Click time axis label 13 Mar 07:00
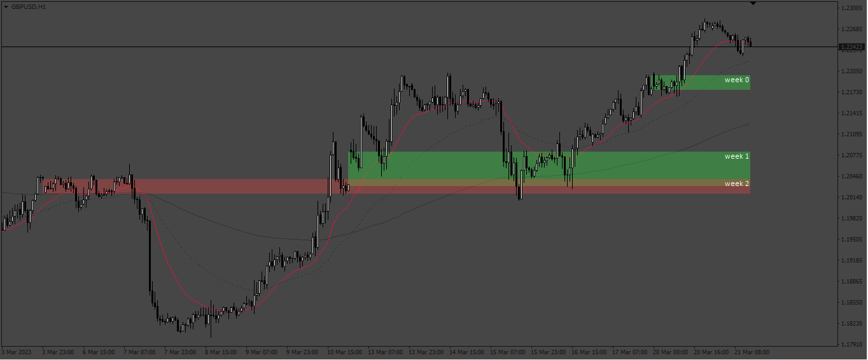Viewport: 868px width, 360px height. click(x=385, y=351)
